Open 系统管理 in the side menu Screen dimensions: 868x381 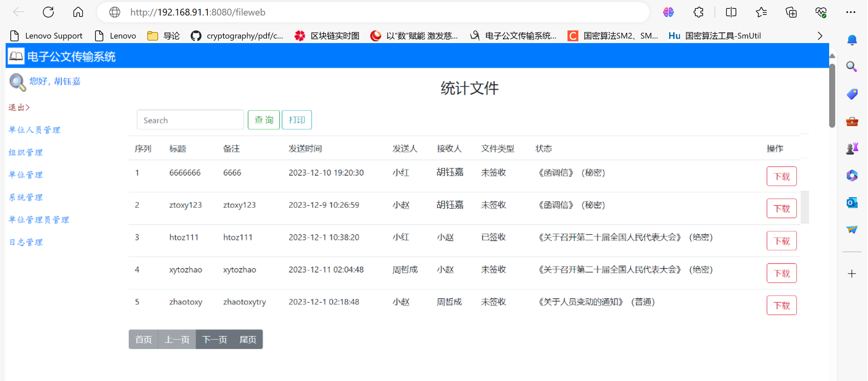click(x=26, y=198)
